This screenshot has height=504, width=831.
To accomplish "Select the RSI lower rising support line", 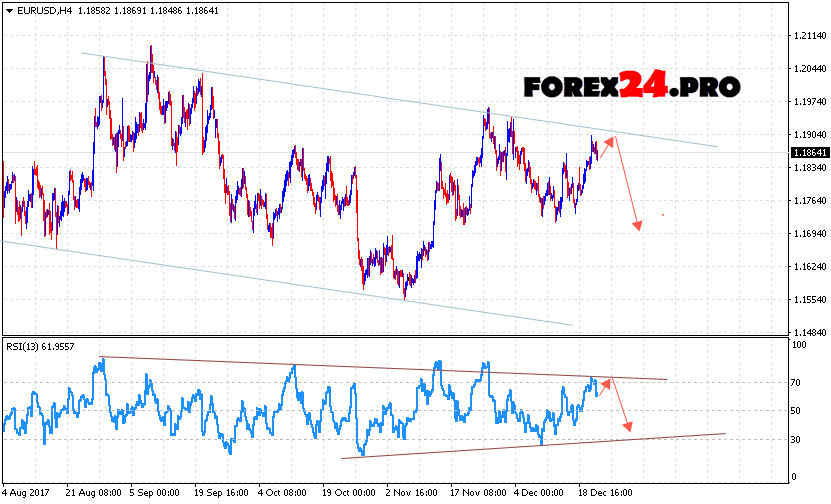I will [530, 446].
